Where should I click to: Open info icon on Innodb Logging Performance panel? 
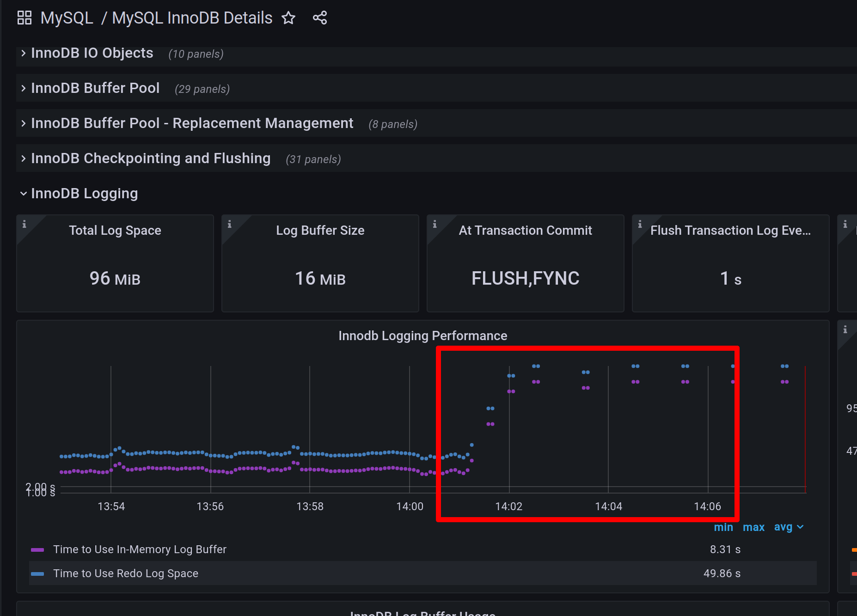pyautogui.click(x=846, y=328)
